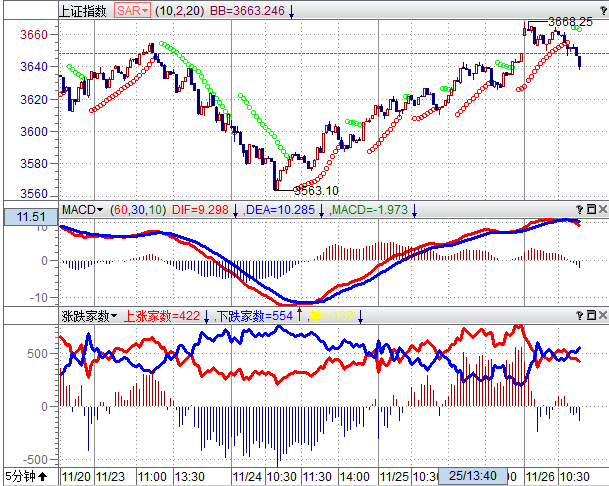This screenshot has width=609, height=486.
Task: Open the SAR indicator dropdown
Action: click(x=132, y=9)
